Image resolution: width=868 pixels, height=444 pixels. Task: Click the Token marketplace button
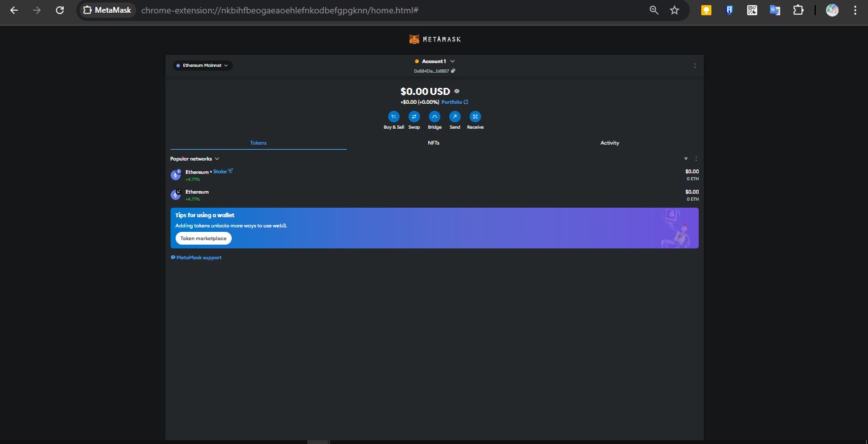(x=204, y=238)
